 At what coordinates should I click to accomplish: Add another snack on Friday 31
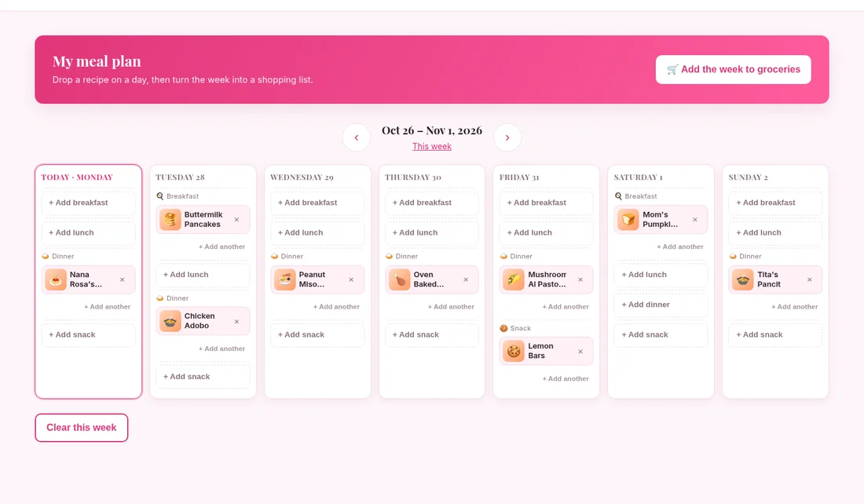(x=566, y=378)
